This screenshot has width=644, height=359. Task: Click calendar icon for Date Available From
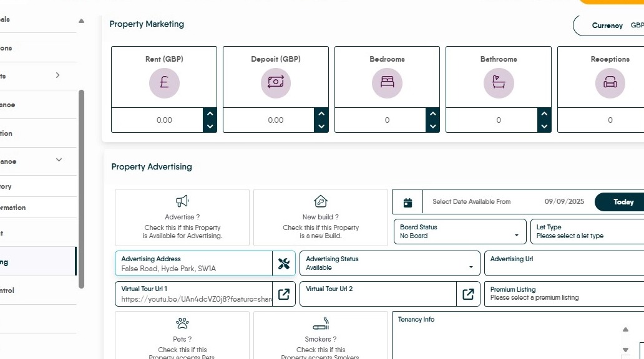408,202
